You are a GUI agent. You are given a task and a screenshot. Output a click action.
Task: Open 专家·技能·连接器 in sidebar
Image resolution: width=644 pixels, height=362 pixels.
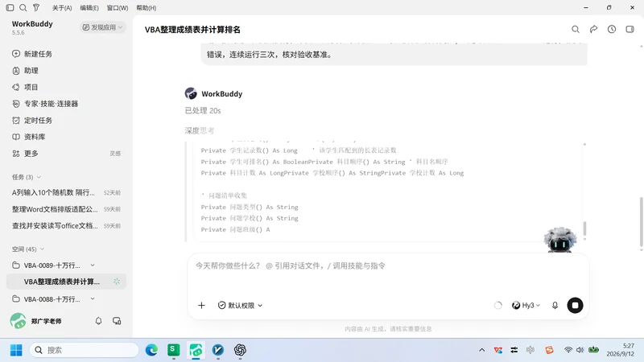[x=45, y=104]
